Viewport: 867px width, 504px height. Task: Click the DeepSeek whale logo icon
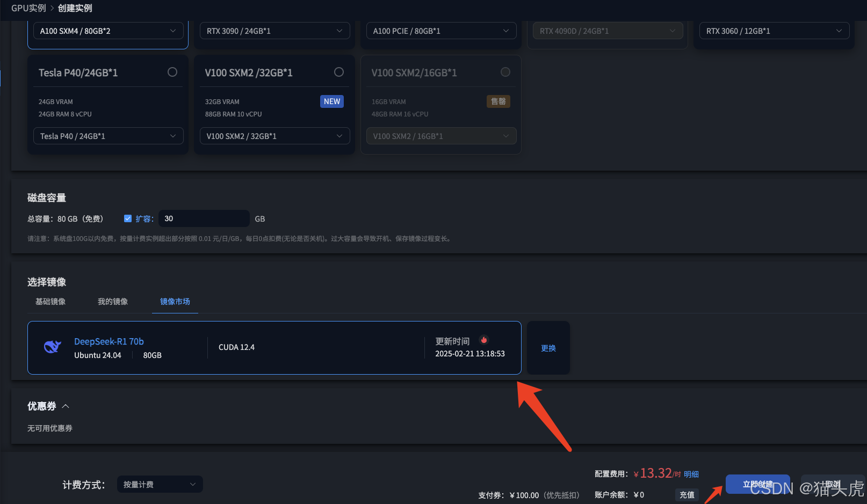point(52,347)
